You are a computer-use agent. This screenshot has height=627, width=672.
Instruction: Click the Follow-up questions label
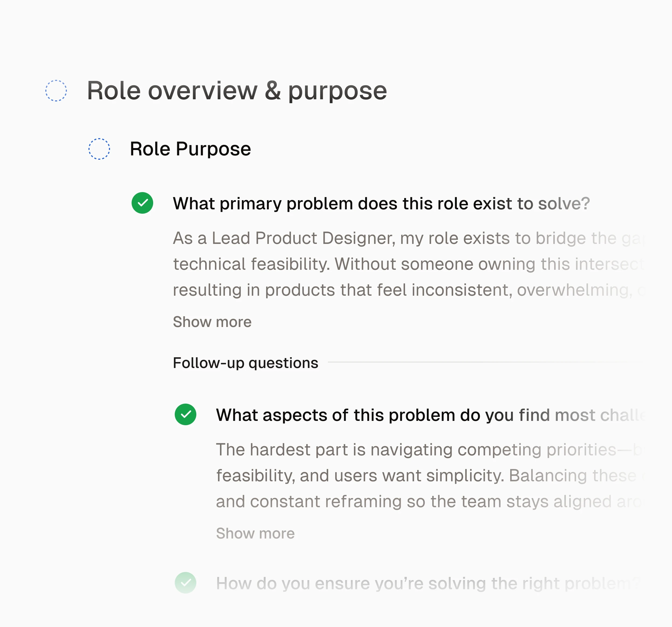click(x=245, y=363)
